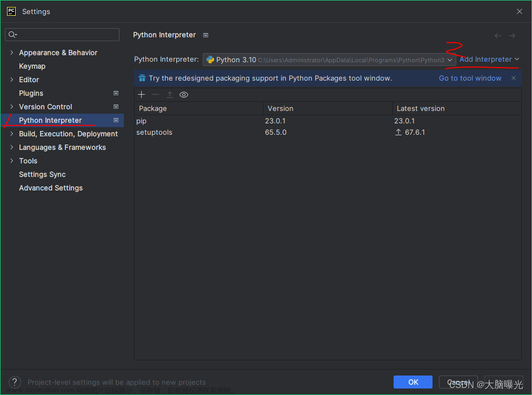Click pip latest version 23.0.1 cell
Image resolution: width=532 pixels, height=395 pixels.
pyautogui.click(x=404, y=121)
